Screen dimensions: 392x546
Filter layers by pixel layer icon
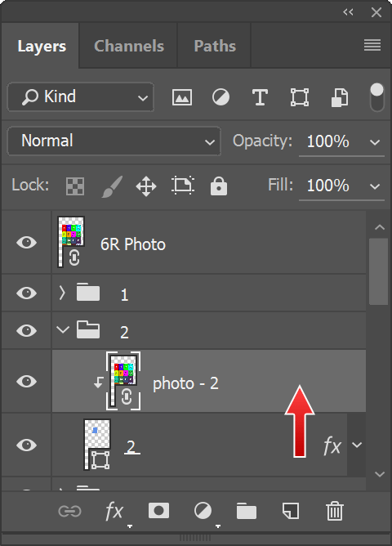click(182, 97)
